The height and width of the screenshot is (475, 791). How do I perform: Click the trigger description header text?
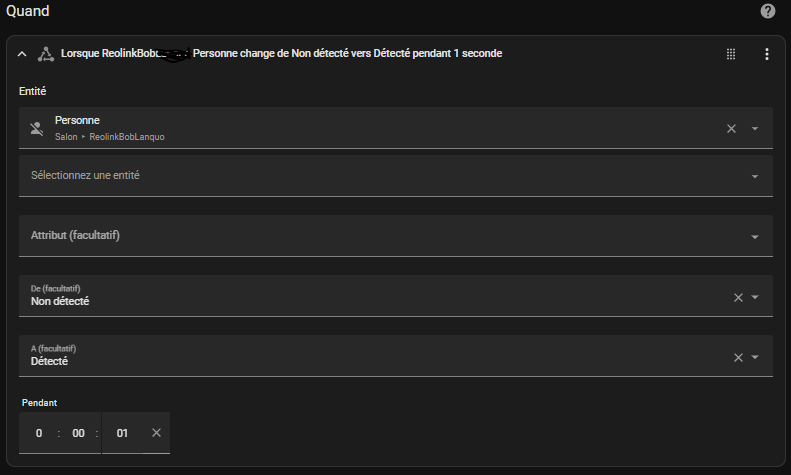(281, 53)
